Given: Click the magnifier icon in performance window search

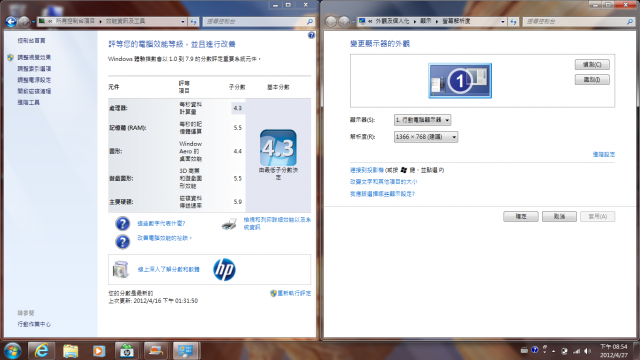Looking at the screenshot, I should pyautogui.click(x=310, y=22).
